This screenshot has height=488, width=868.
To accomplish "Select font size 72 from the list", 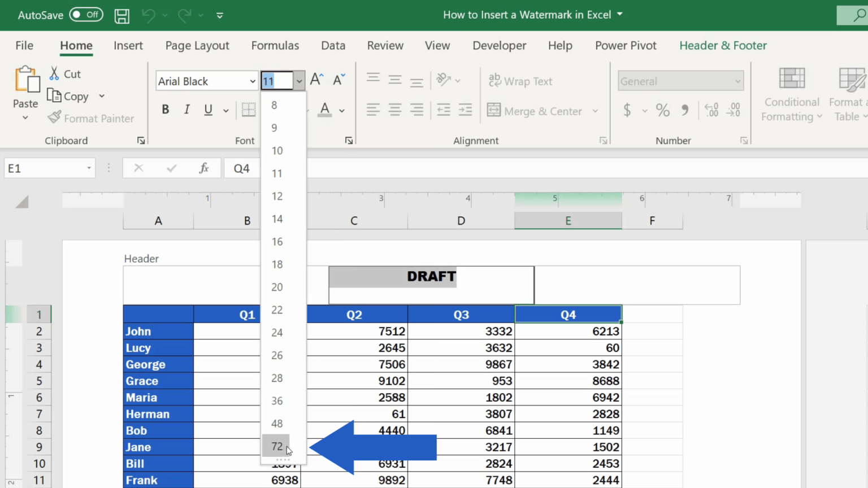I will (276, 446).
